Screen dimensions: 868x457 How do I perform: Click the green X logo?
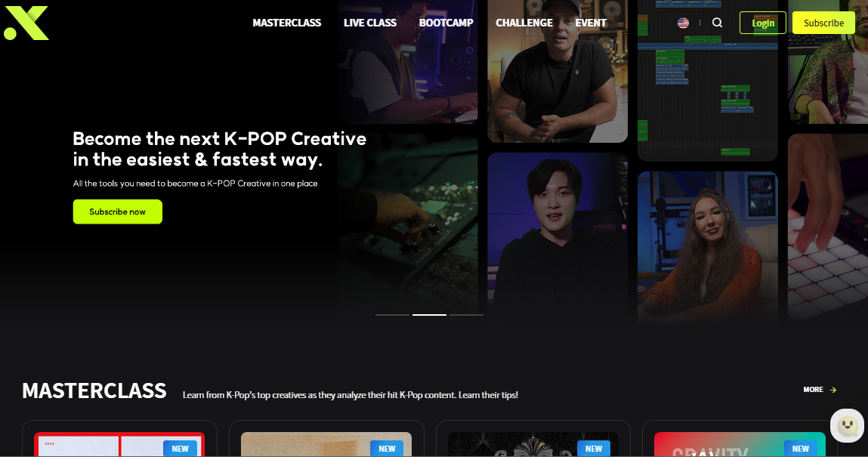point(26,23)
